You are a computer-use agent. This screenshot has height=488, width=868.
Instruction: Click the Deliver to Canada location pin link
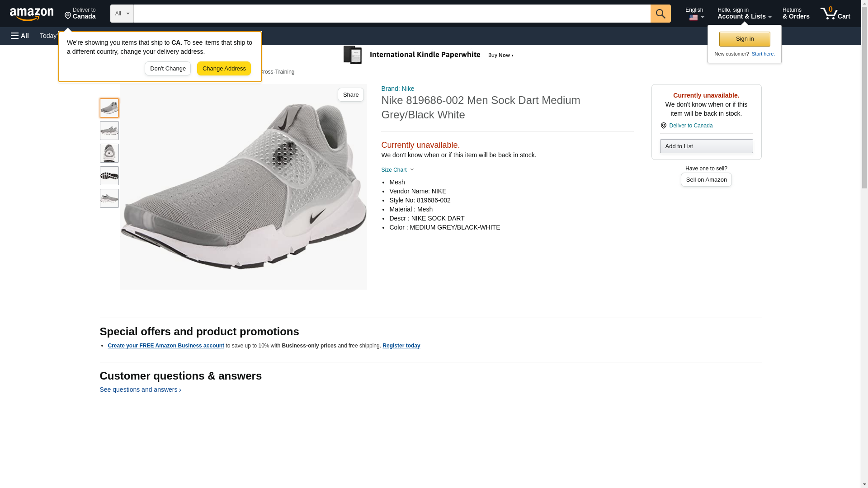click(690, 126)
